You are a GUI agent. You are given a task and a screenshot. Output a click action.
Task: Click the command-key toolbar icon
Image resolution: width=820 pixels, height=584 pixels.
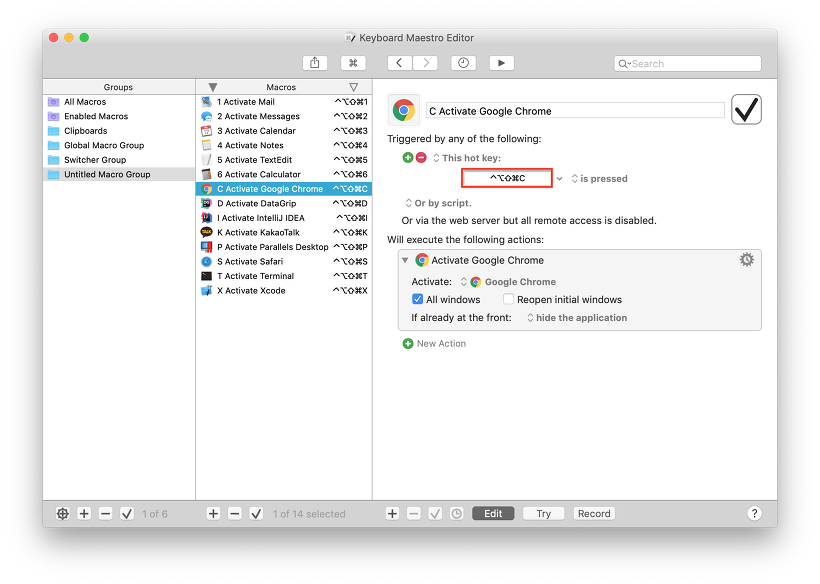(x=353, y=63)
